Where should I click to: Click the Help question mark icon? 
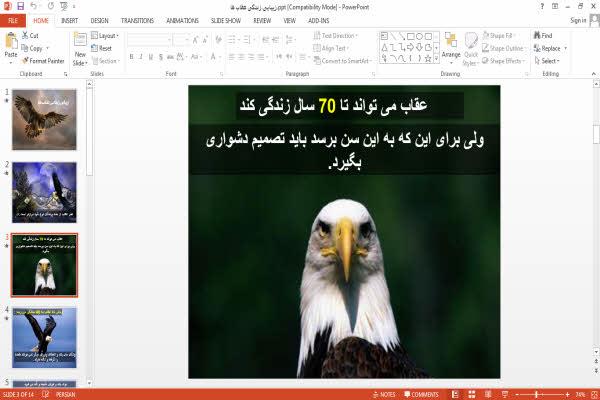tap(542, 7)
